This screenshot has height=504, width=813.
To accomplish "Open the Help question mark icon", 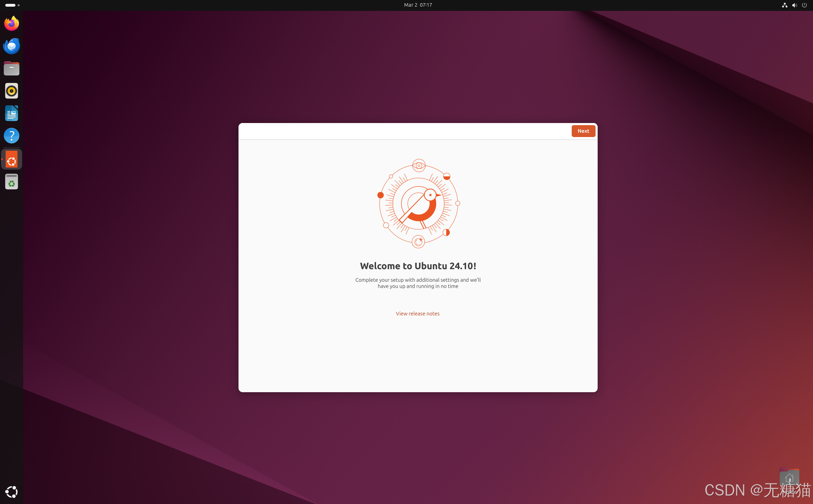I will coord(12,136).
